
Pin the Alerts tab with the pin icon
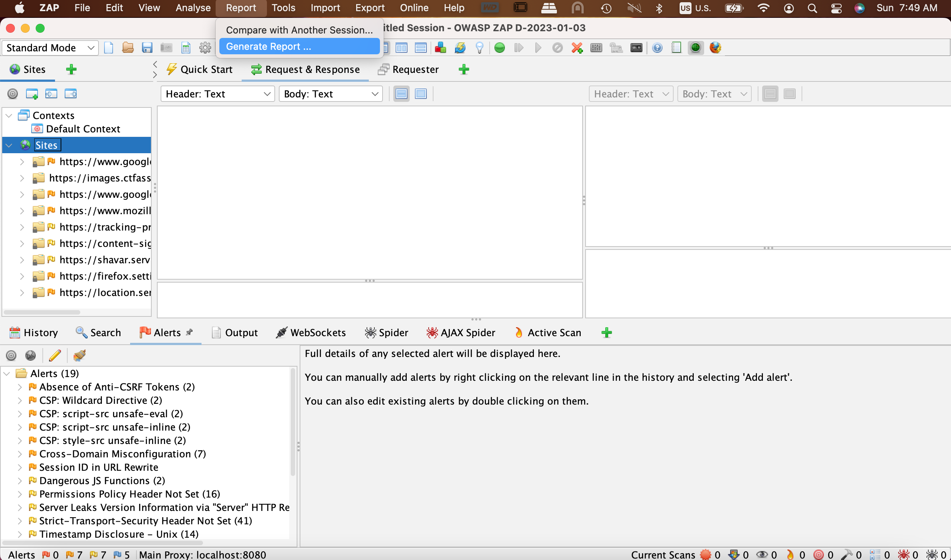click(190, 332)
